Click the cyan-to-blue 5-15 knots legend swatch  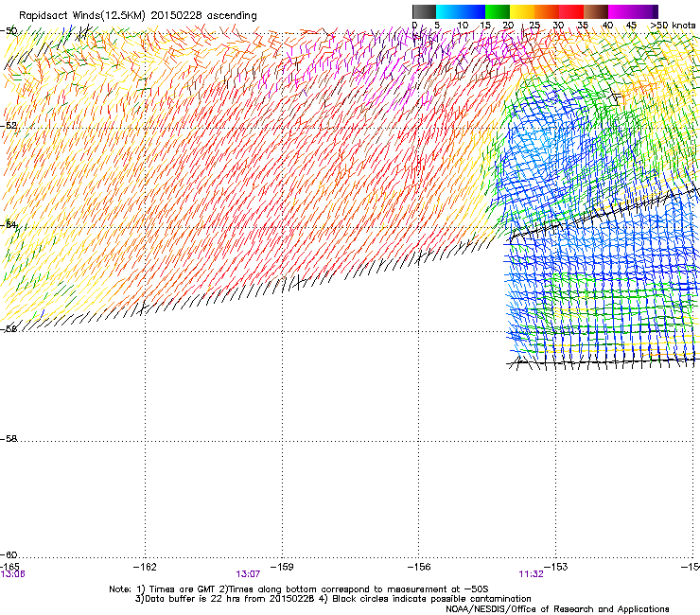coord(461,11)
